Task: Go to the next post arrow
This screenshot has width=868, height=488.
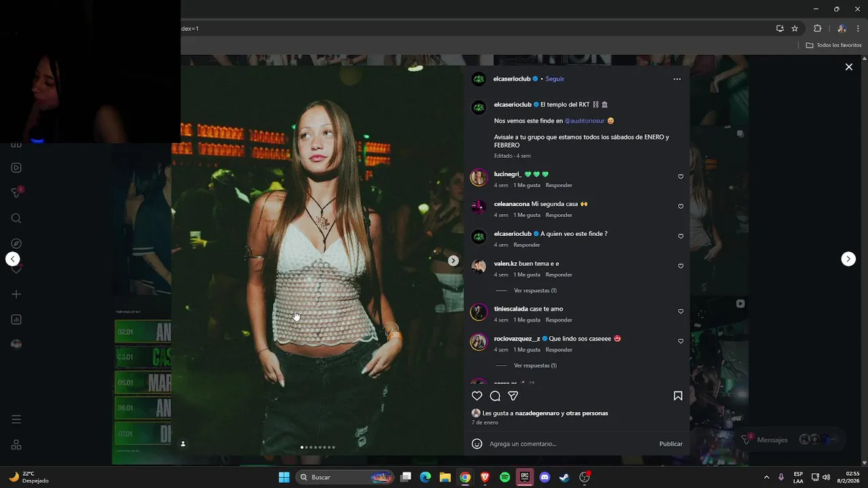Action: click(x=848, y=259)
